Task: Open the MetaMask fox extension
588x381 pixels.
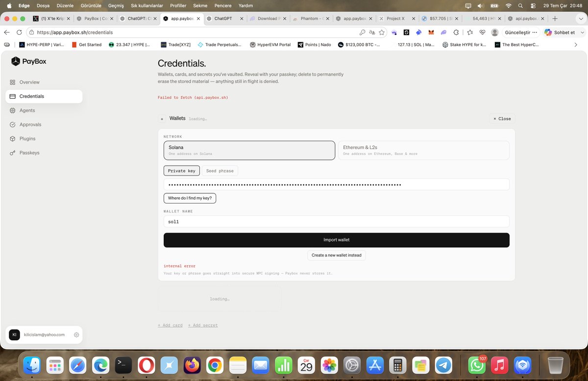Action: (x=431, y=32)
